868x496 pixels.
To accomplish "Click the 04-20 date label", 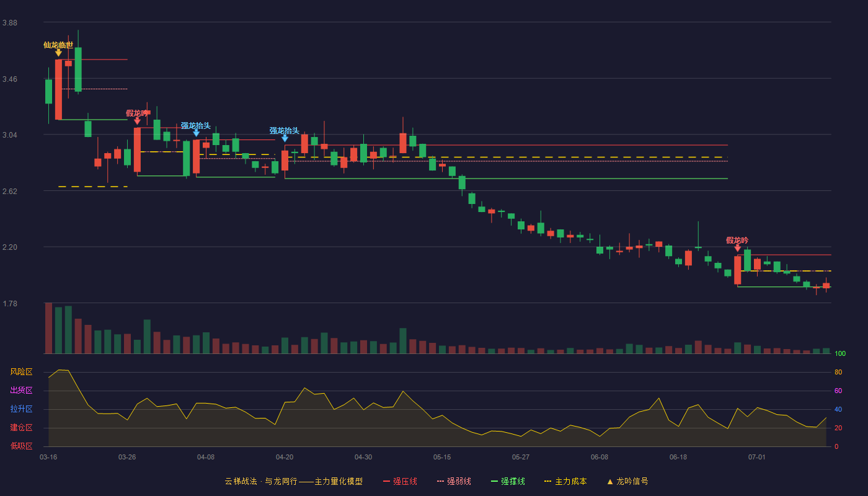I will [285, 457].
